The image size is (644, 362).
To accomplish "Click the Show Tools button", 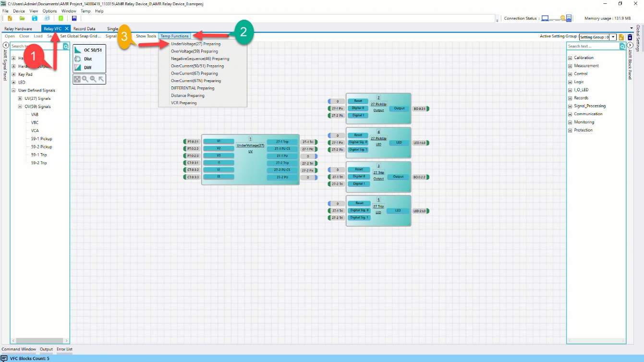I will [x=146, y=36].
